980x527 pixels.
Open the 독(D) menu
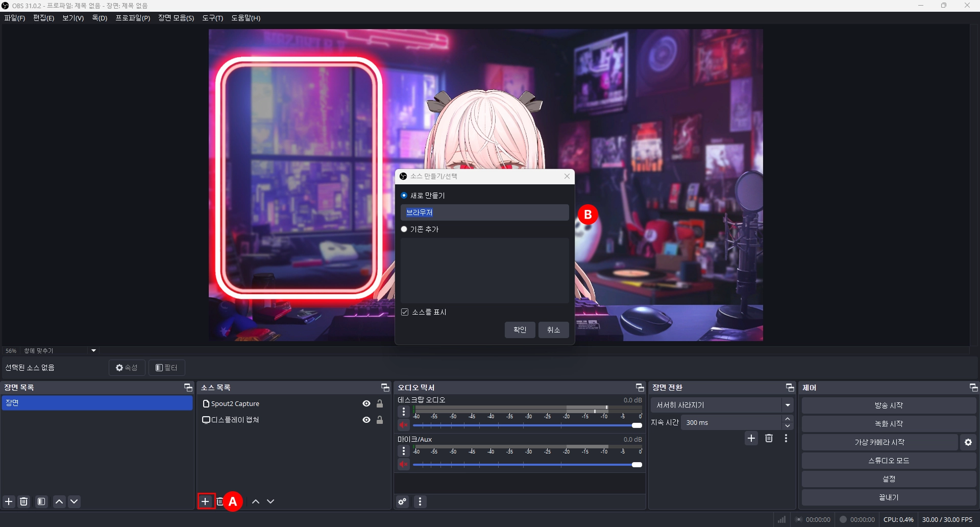(x=100, y=18)
